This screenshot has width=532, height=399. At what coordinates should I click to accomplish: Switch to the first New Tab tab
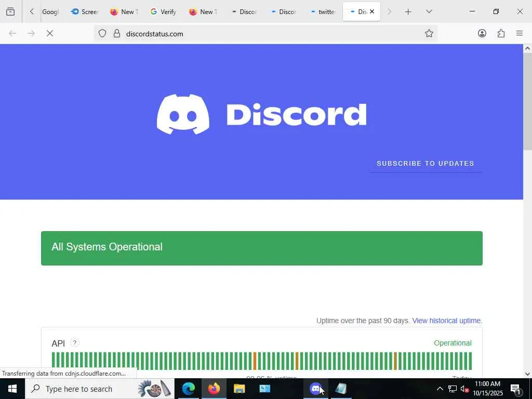[124, 11]
